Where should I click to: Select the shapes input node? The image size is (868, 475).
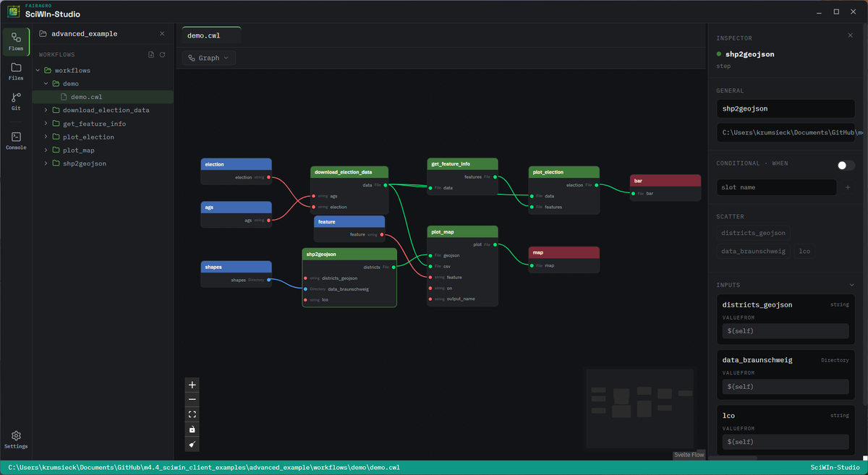[x=236, y=274]
